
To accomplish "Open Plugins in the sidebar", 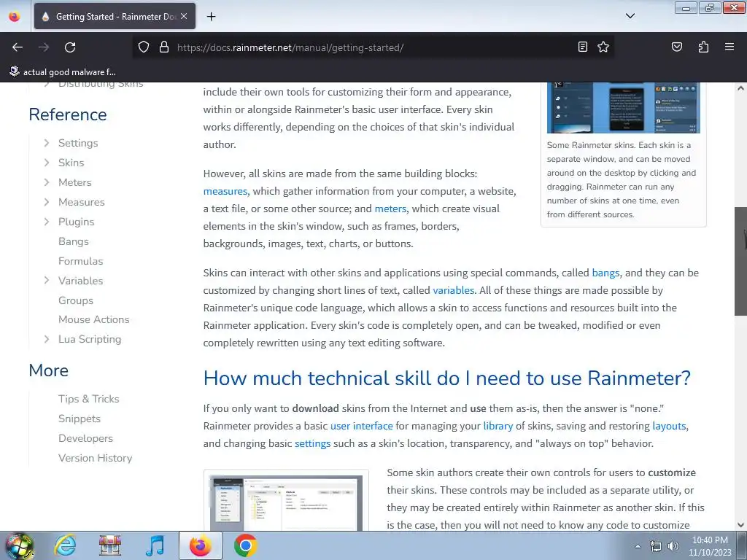I will pos(76,222).
